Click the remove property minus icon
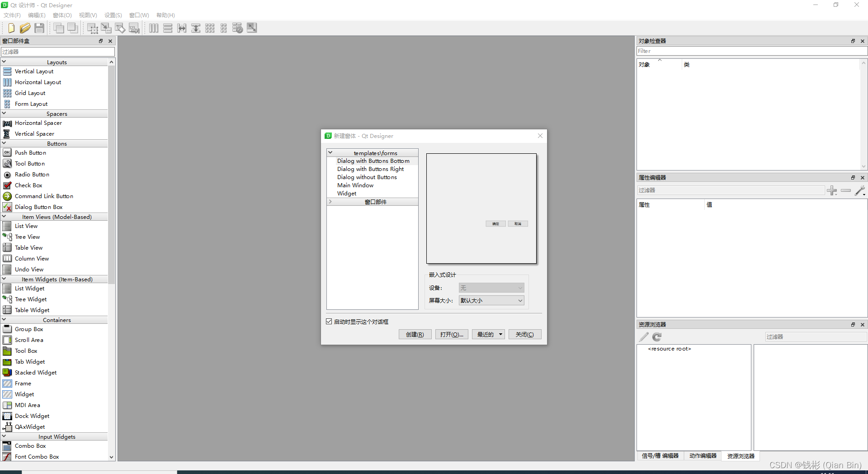This screenshot has width=868, height=474. (846, 190)
